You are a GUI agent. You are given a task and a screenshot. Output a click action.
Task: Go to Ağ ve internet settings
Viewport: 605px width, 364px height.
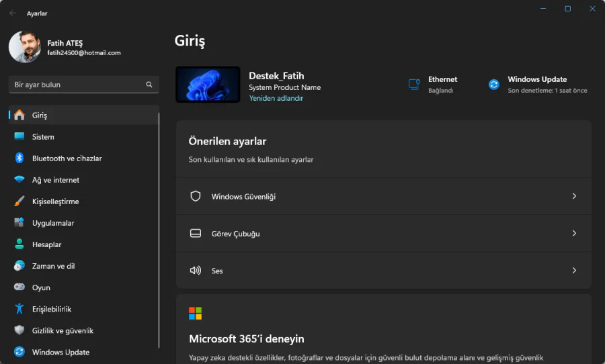click(84, 180)
